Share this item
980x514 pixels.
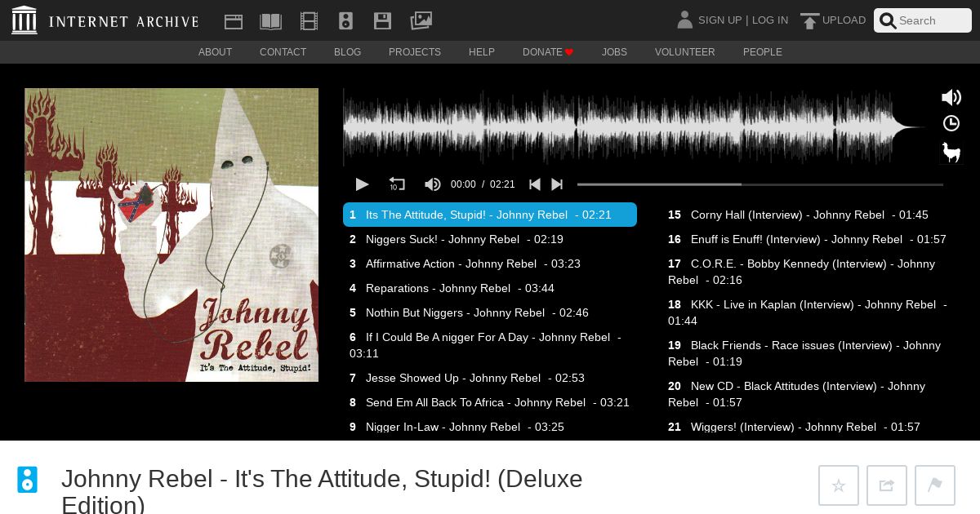887,485
